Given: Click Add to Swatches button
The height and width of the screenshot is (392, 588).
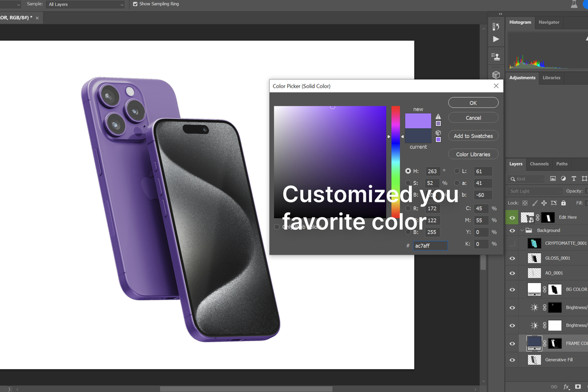Looking at the screenshot, I should click(473, 136).
